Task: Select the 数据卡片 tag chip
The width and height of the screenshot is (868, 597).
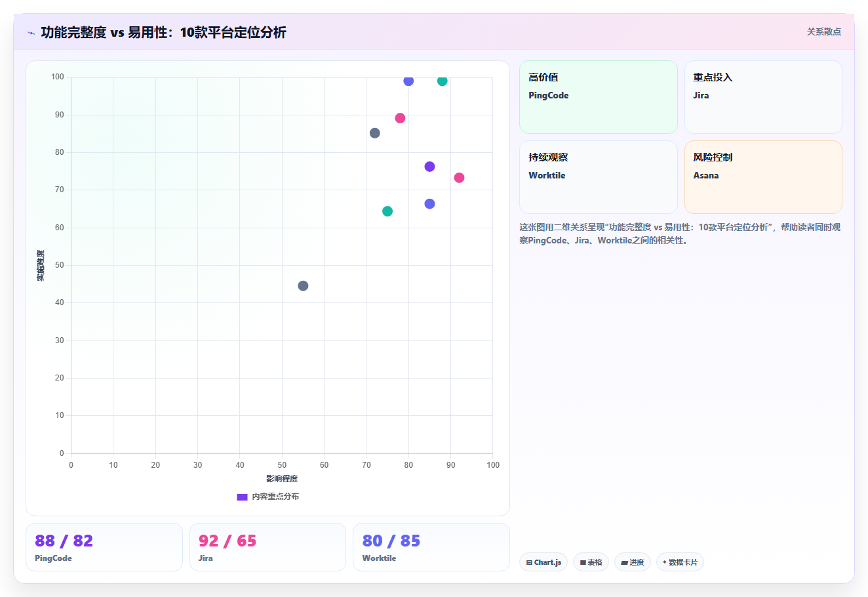Action: pos(680,562)
